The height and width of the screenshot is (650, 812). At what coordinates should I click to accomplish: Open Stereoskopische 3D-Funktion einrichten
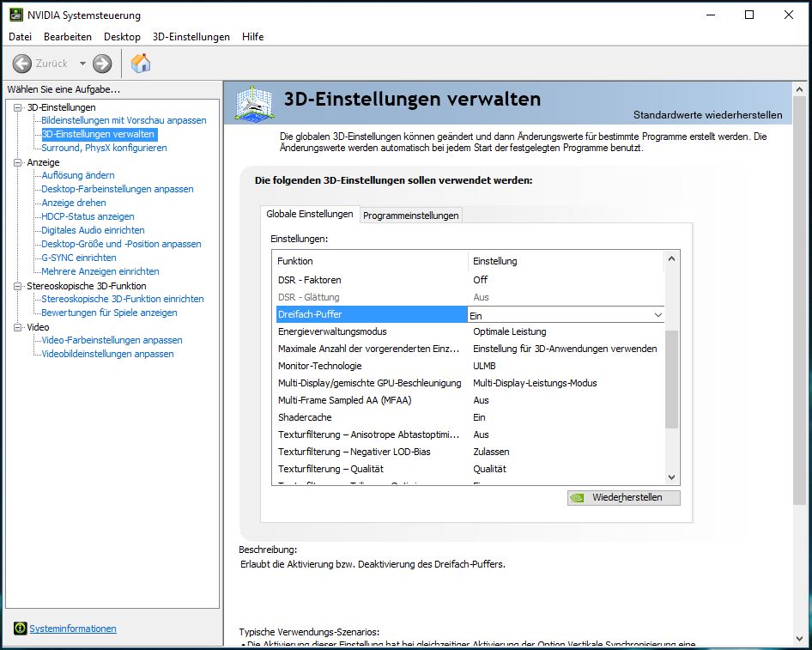[x=123, y=299]
